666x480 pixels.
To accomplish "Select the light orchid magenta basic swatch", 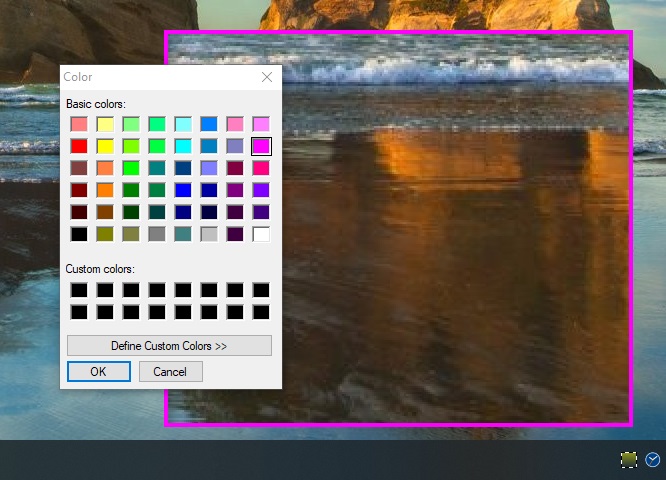I will pyautogui.click(x=261, y=124).
